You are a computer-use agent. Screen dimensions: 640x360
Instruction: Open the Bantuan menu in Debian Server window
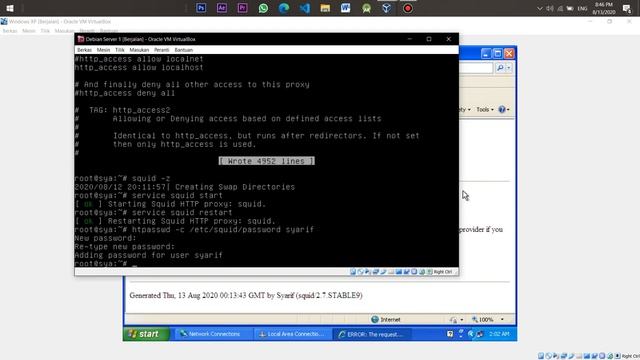(184, 50)
